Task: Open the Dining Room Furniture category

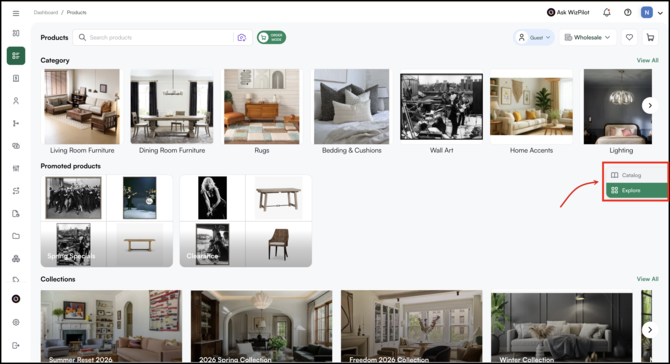Action: coord(172,112)
